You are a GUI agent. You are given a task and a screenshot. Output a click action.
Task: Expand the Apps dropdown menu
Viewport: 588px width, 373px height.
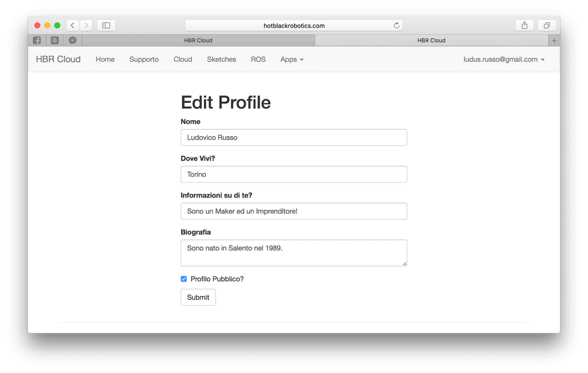pyautogui.click(x=292, y=59)
